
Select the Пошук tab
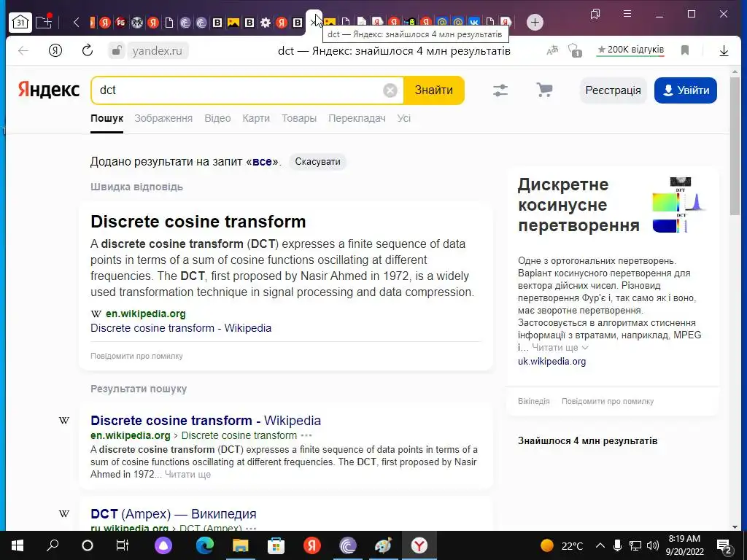click(107, 118)
